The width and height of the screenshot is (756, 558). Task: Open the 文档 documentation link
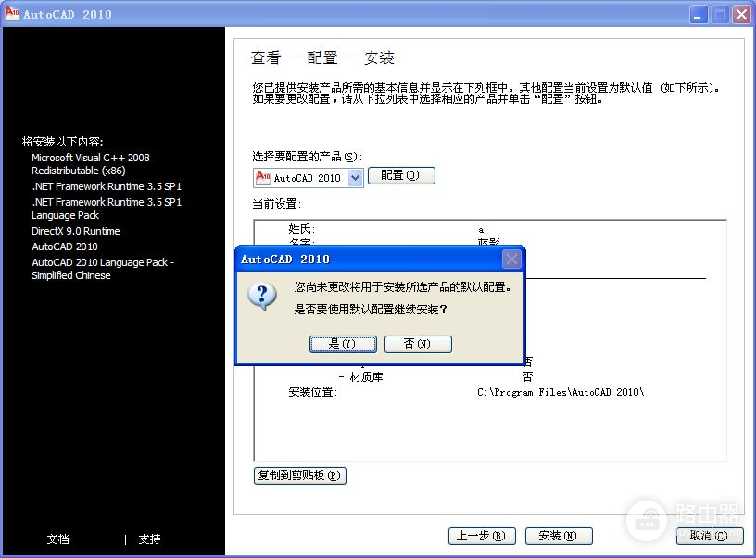[57, 539]
